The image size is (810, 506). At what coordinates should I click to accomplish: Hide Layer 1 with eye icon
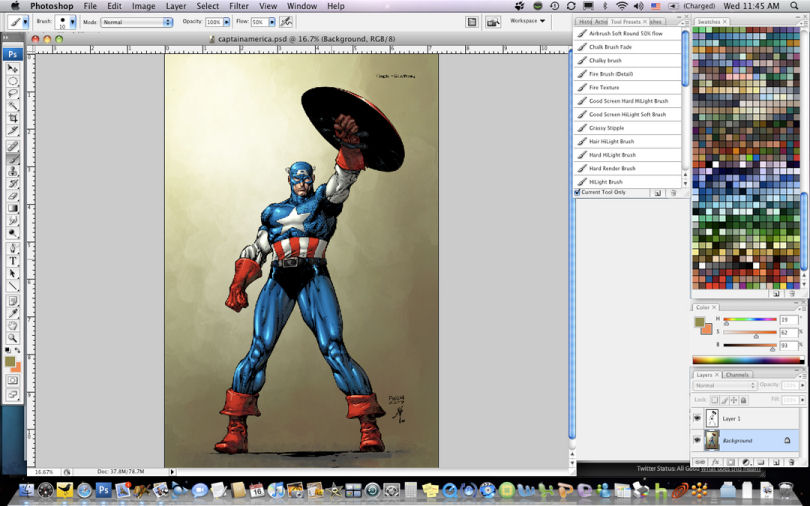(697, 418)
